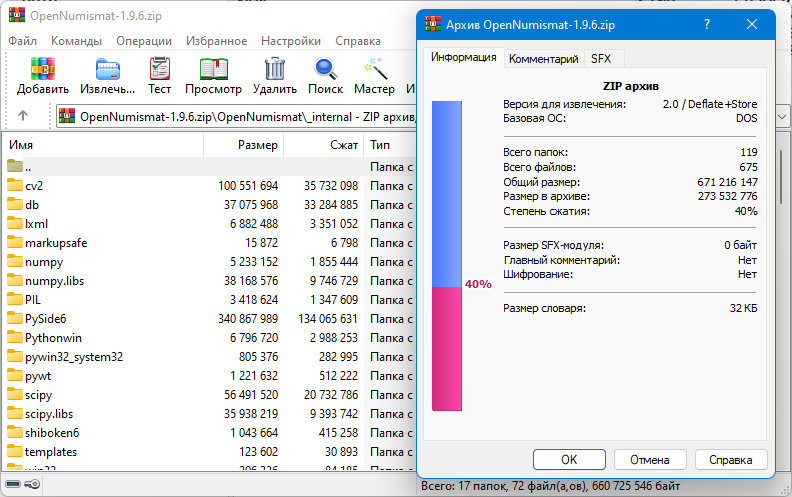Open the Справка menu in menu bar
The width and height of the screenshot is (792, 497).
pyautogui.click(x=358, y=41)
